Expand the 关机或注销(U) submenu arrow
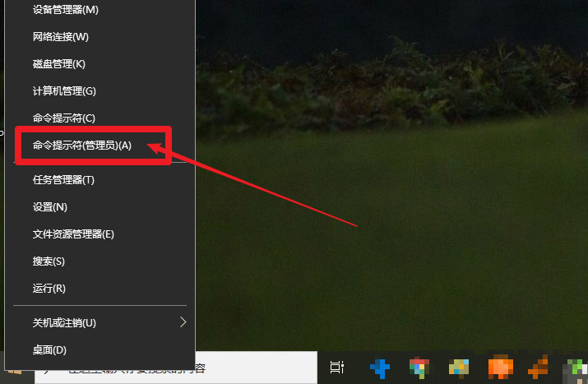The width and height of the screenshot is (588, 384). tap(183, 322)
